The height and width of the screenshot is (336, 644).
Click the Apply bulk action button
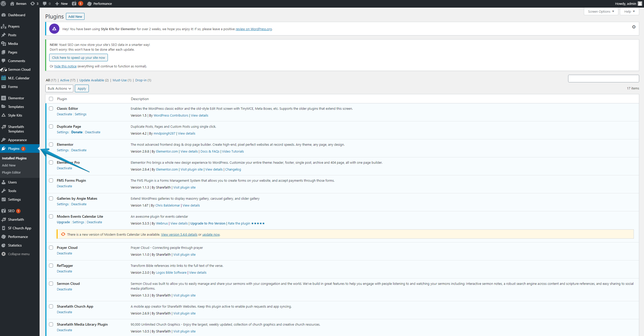click(x=82, y=88)
